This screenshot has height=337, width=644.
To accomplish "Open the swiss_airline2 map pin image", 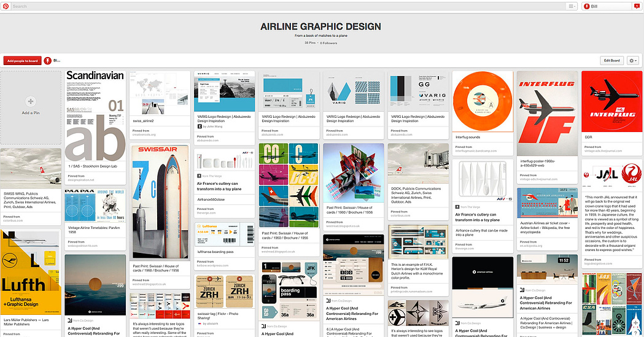I will [x=160, y=93].
